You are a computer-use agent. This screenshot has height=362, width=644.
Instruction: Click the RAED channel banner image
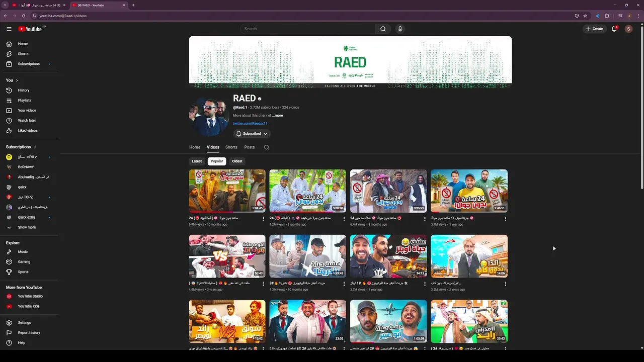(350, 62)
